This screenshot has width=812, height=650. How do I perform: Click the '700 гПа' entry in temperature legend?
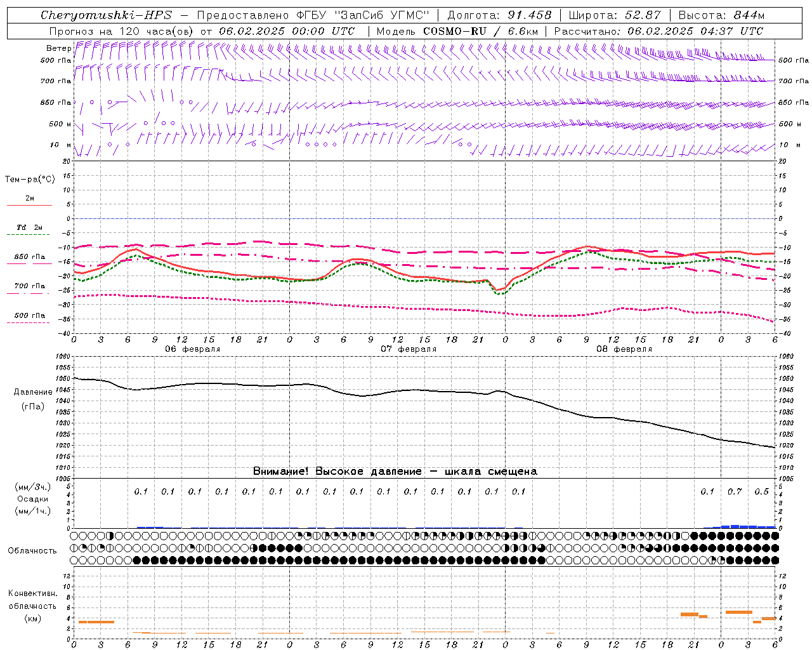(30, 286)
